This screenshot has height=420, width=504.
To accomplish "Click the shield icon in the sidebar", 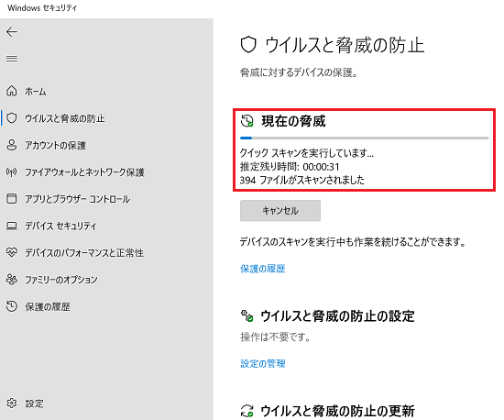I will (12, 118).
